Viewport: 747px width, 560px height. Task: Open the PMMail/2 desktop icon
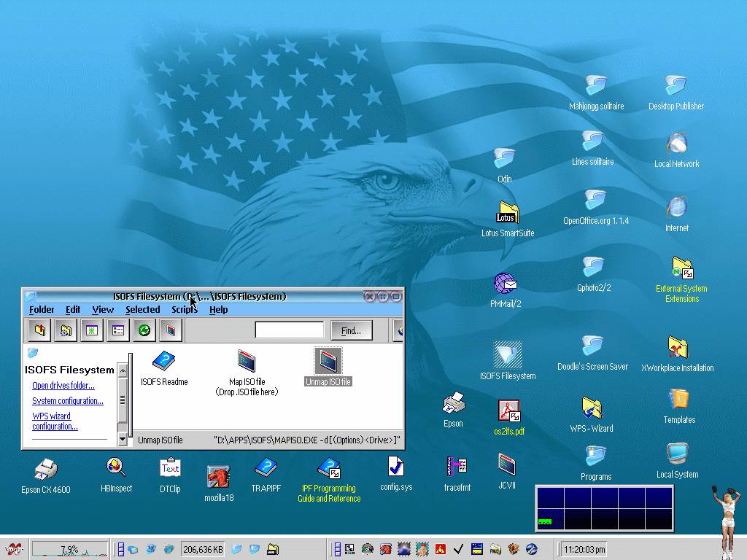pyautogui.click(x=506, y=284)
